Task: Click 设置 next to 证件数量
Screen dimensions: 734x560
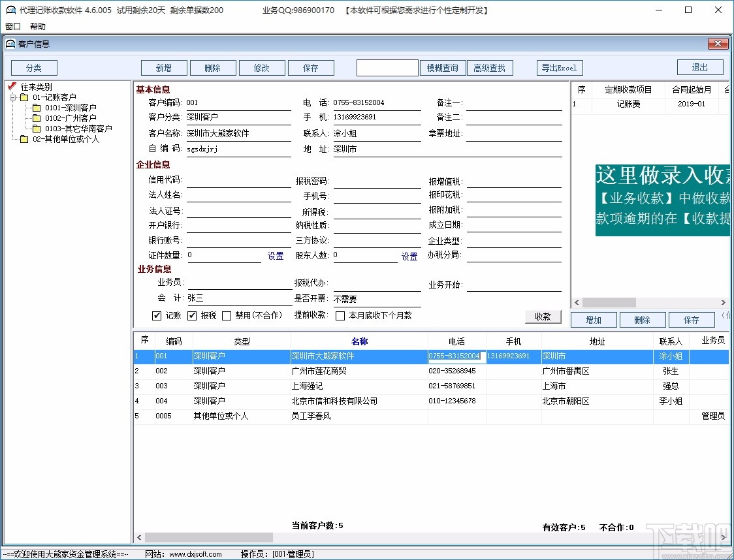Action: [275, 255]
